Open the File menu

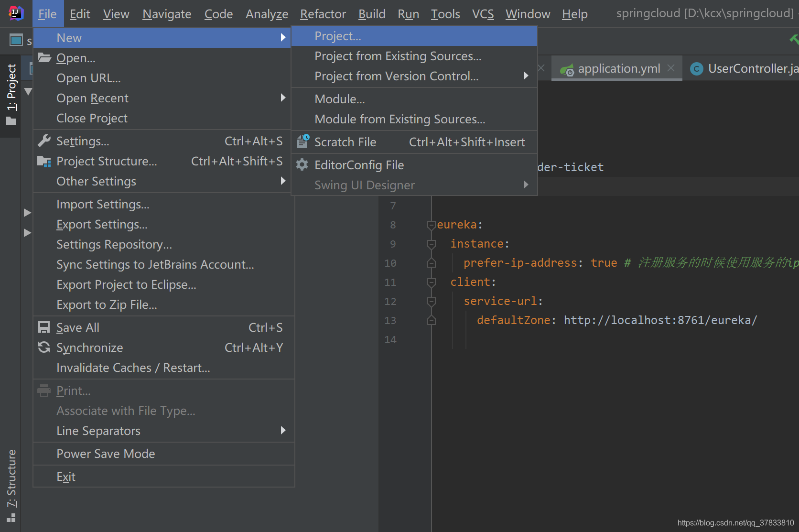point(47,14)
